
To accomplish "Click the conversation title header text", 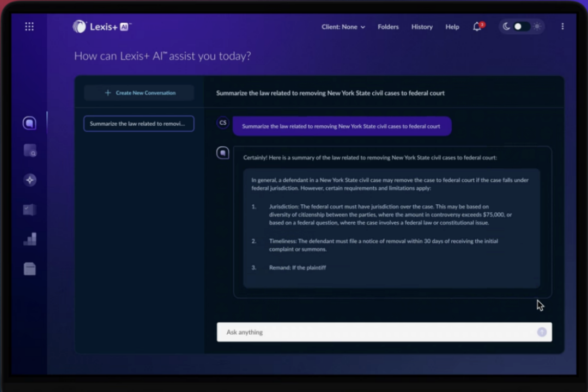I will pyautogui.click(x=330, y=93).
